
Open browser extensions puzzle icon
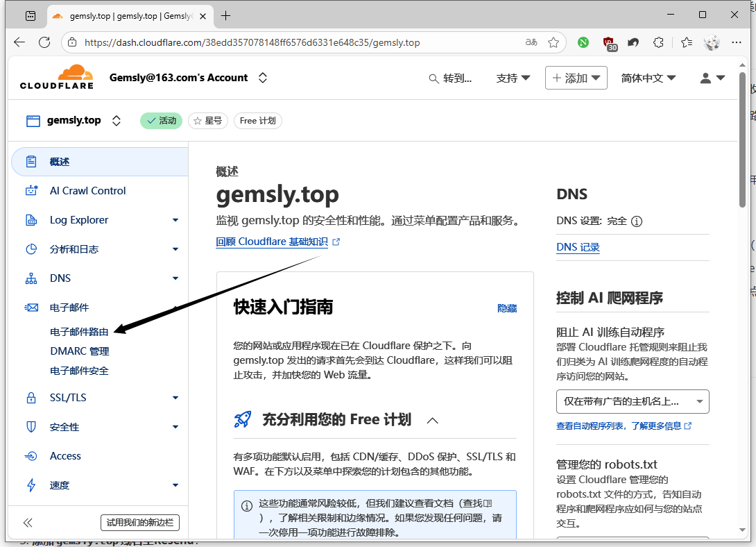click(659, 42)
